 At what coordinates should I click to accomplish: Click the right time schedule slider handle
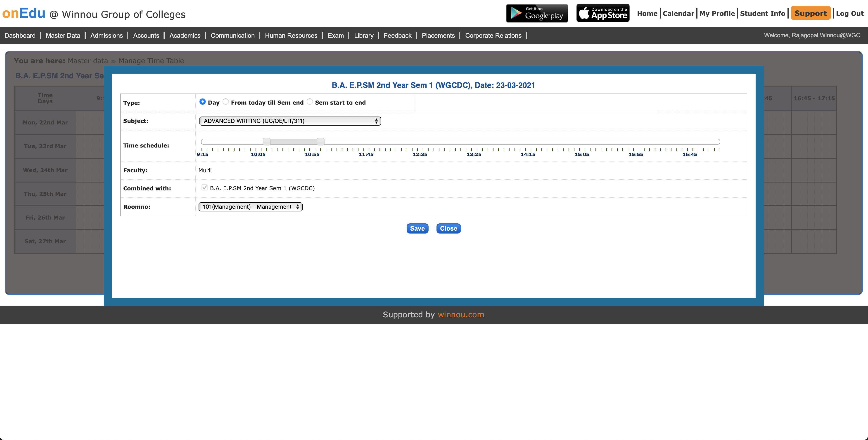tap(321, 141)
